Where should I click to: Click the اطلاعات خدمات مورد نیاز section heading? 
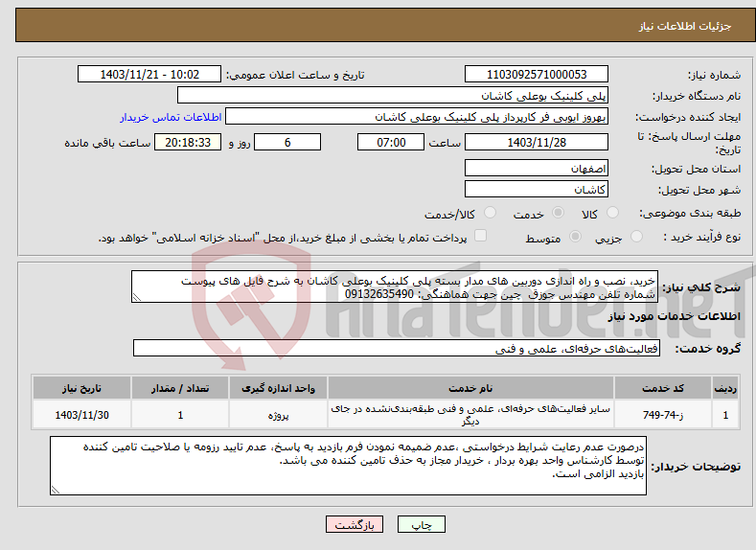(674, 317)
